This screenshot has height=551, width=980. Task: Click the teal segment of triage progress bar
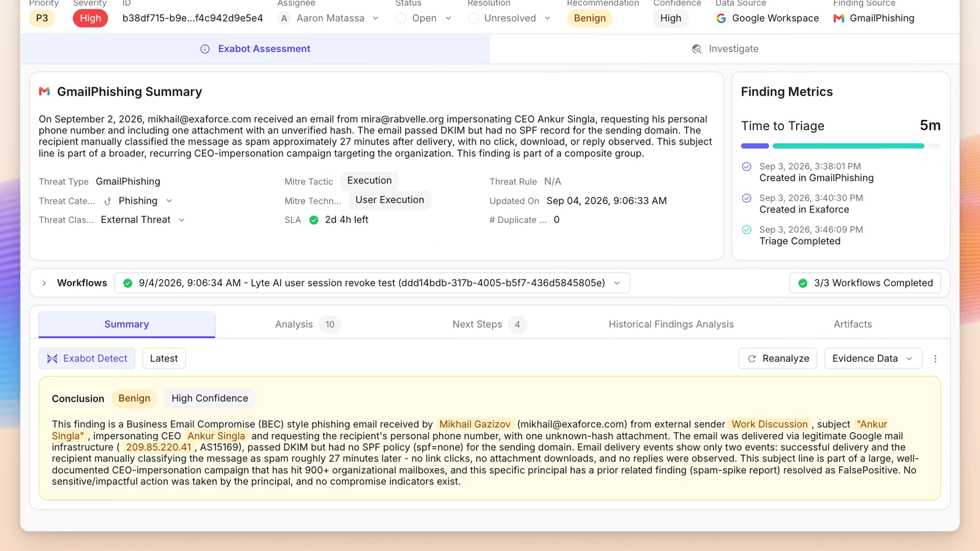click(848, 146)
